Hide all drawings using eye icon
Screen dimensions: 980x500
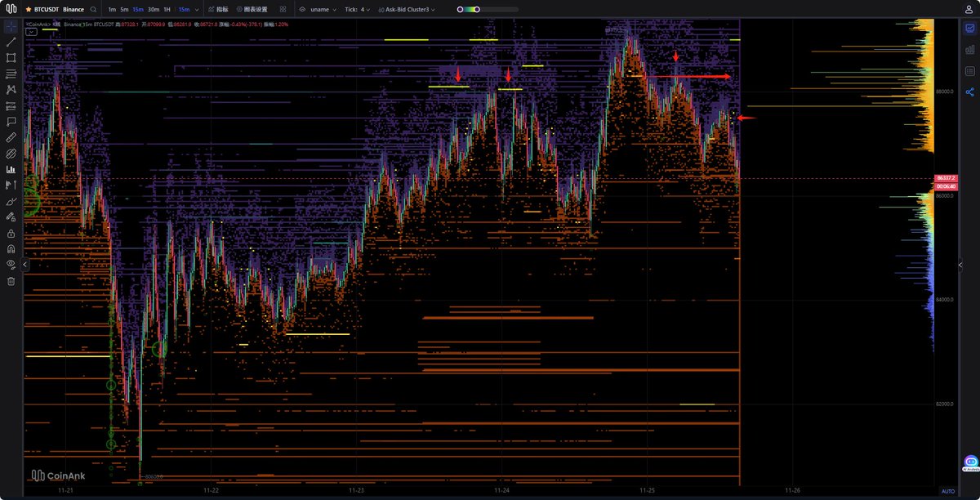coord(11,265)
